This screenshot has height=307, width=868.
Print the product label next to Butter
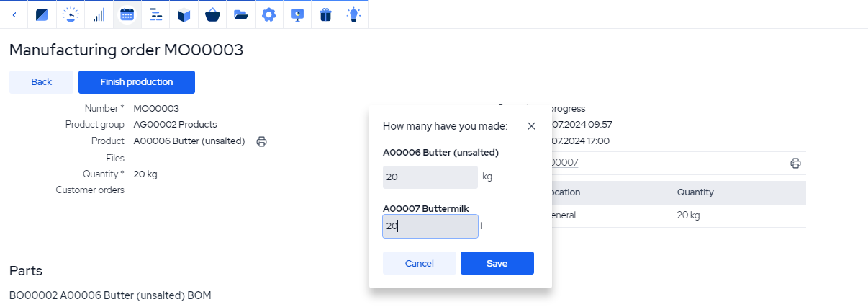262,142
